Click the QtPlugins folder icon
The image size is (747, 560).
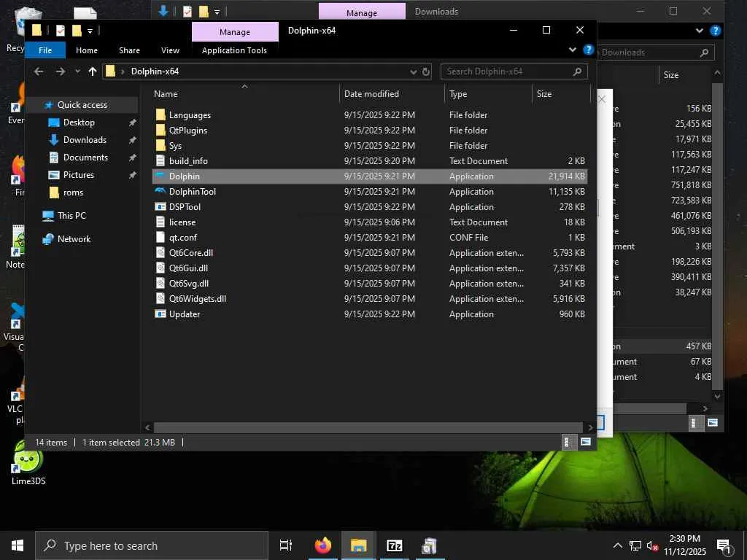[160, 130]
